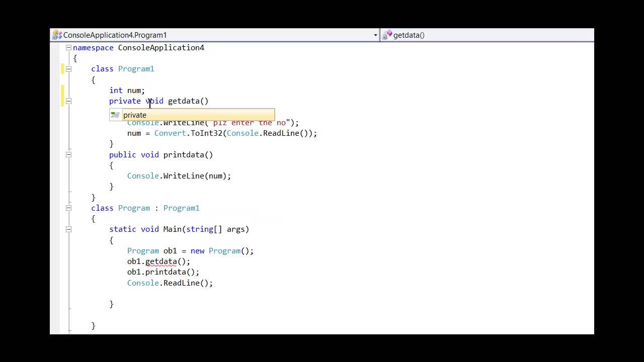Open the ConsoleApplication4.Program1 class dropdown
Viewport: 644px width, 362px height.
click(x=215, y=35)
